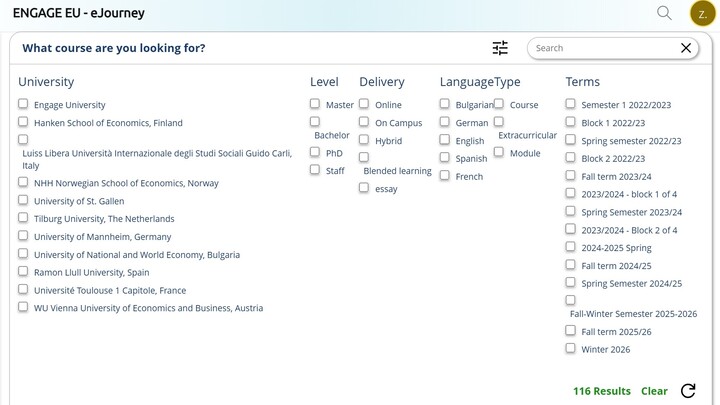This screenshot has height=405, width=720.
Task: Check the Module type checkbox
Action: click(499, 152)
